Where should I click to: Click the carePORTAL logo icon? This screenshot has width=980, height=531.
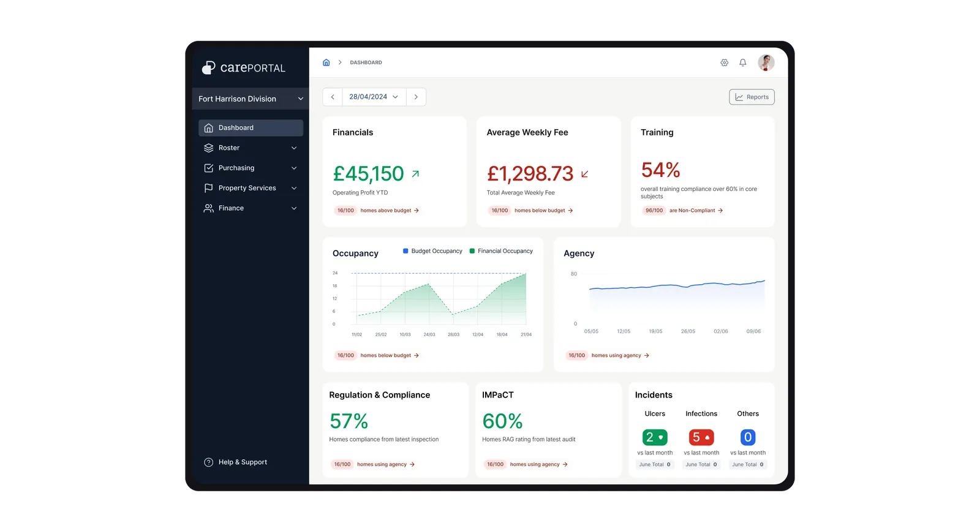click(209, 68)
